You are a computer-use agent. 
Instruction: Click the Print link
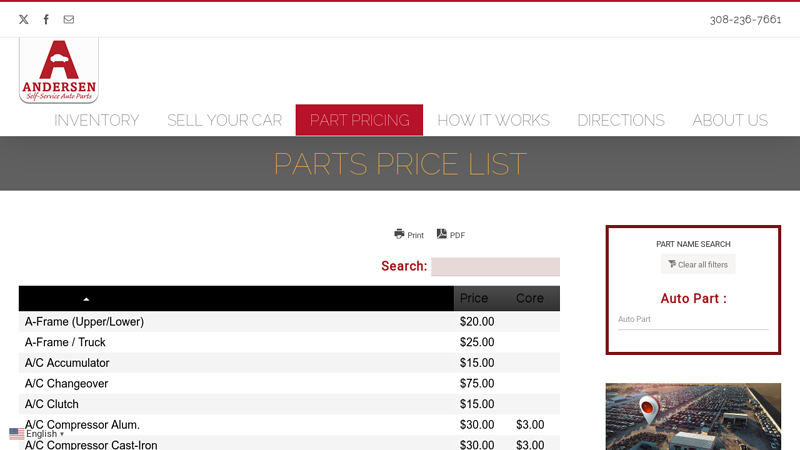click(409, 235)
